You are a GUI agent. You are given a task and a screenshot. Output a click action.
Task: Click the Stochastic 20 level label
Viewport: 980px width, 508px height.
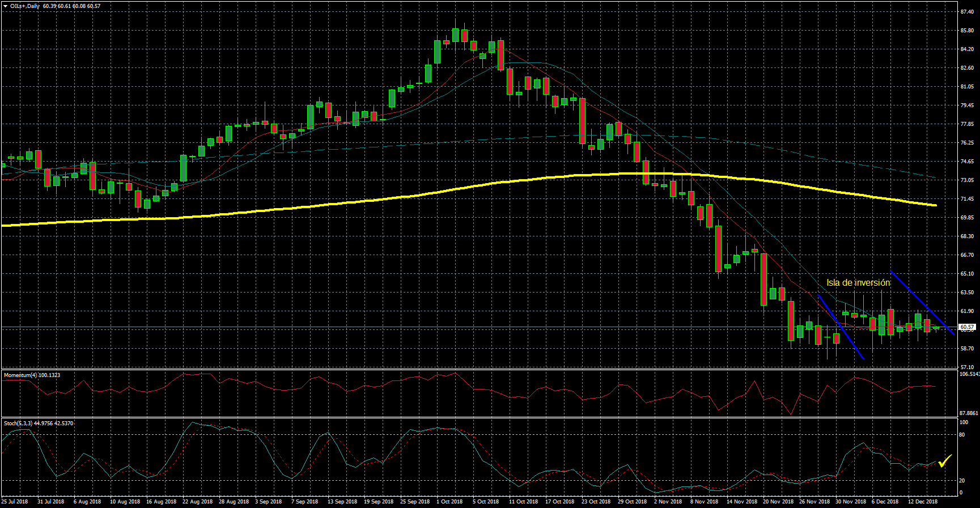[x=962, y=481]
